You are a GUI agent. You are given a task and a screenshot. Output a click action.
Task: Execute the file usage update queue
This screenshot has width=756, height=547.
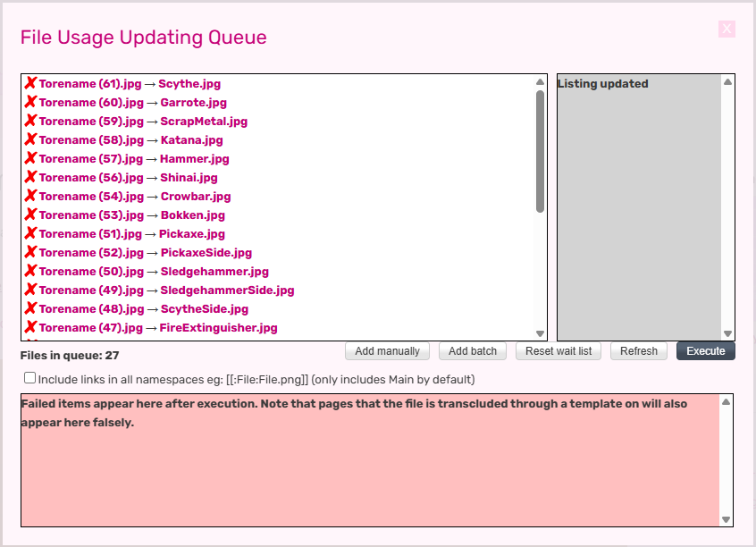[x=705, y=351]
